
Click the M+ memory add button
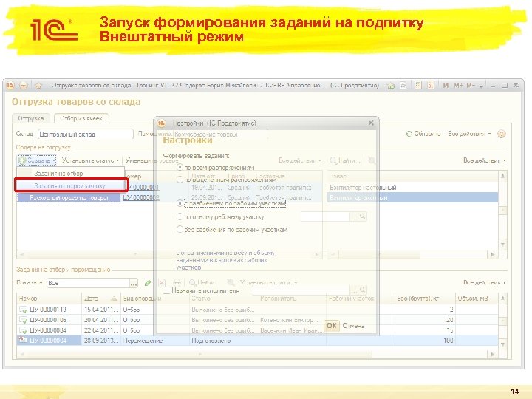pos(458,86)
